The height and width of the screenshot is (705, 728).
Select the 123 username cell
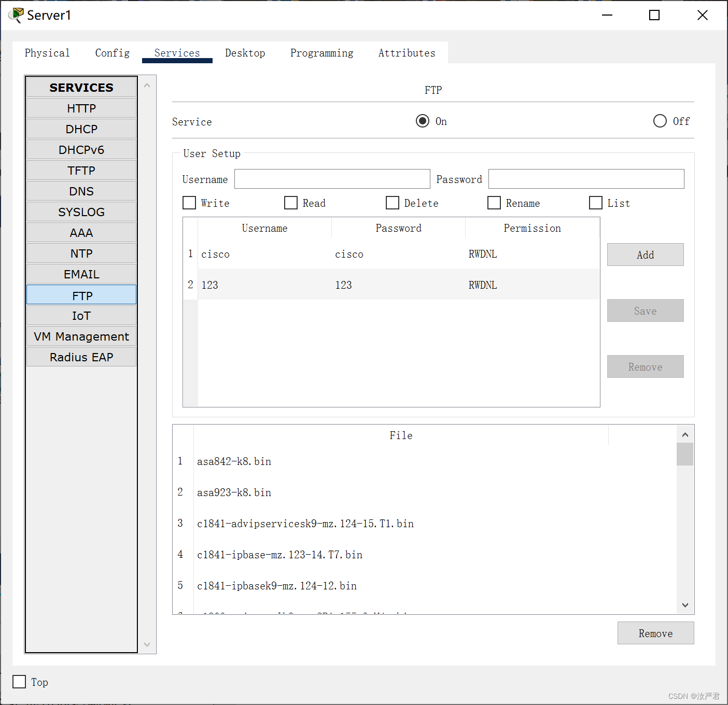pyautogui.click(x=264, y=285)
